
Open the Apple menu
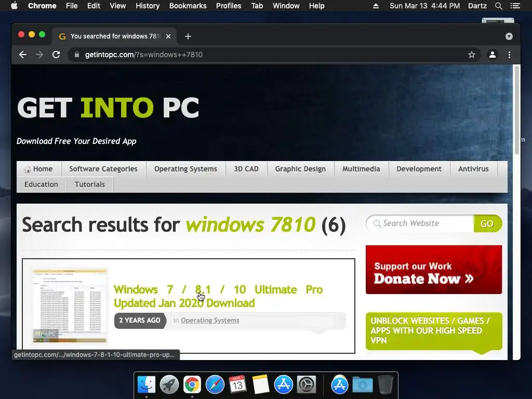pyautogui.click(x=14, y=6)
